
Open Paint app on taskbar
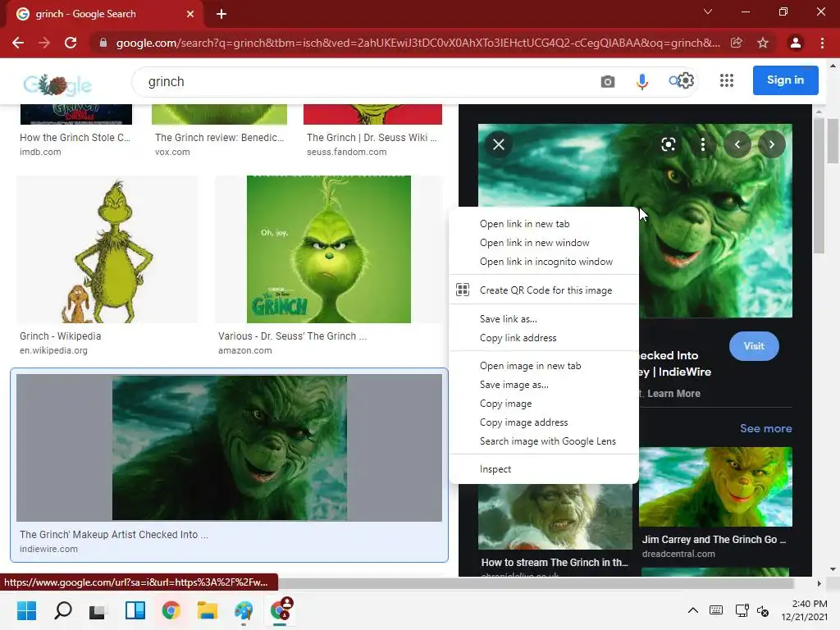point(243,610)
